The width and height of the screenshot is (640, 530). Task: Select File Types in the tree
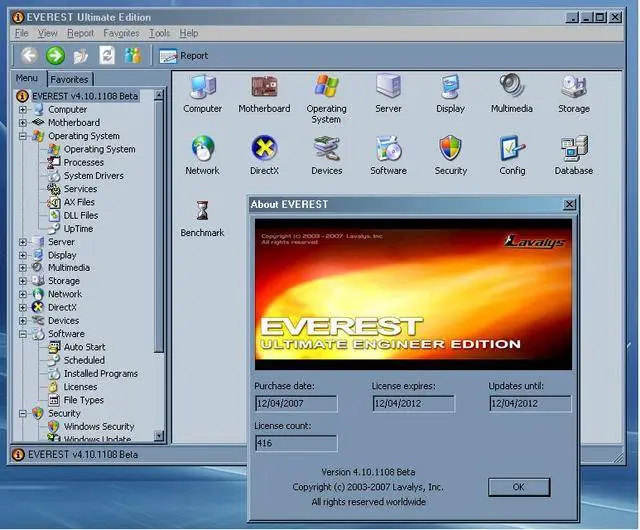[83, 400]
